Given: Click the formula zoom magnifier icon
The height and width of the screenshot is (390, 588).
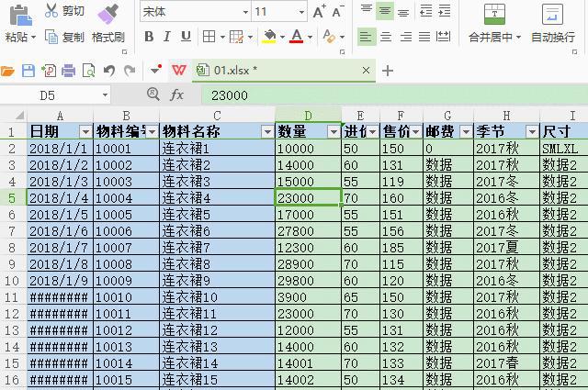Looking at the screenshot, I should click(x=153, y=94).
